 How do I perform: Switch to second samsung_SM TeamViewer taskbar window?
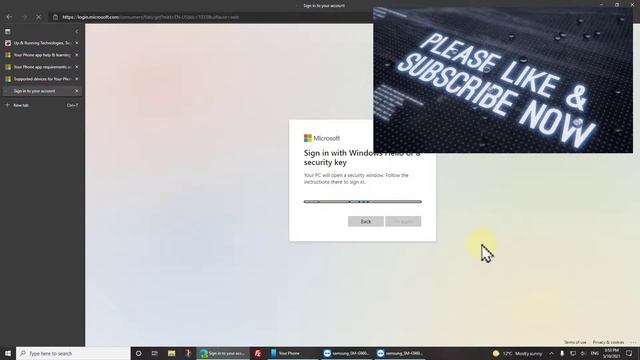pos(400,353)
